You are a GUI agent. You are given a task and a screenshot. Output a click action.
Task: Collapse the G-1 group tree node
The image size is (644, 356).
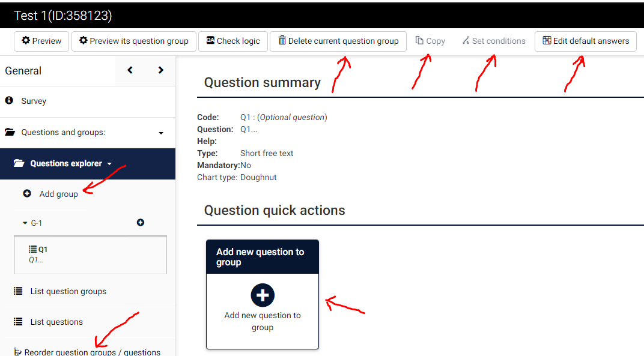(25, 223)
